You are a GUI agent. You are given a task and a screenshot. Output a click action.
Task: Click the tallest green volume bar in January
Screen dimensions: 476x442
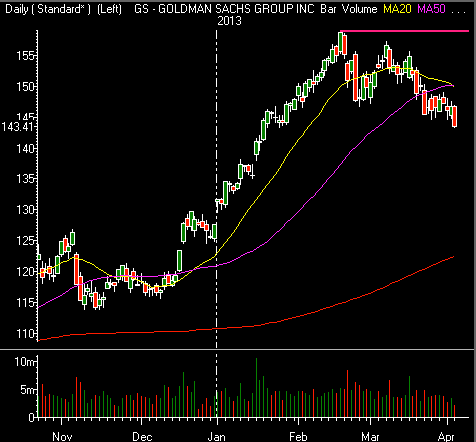click(256, 388)
